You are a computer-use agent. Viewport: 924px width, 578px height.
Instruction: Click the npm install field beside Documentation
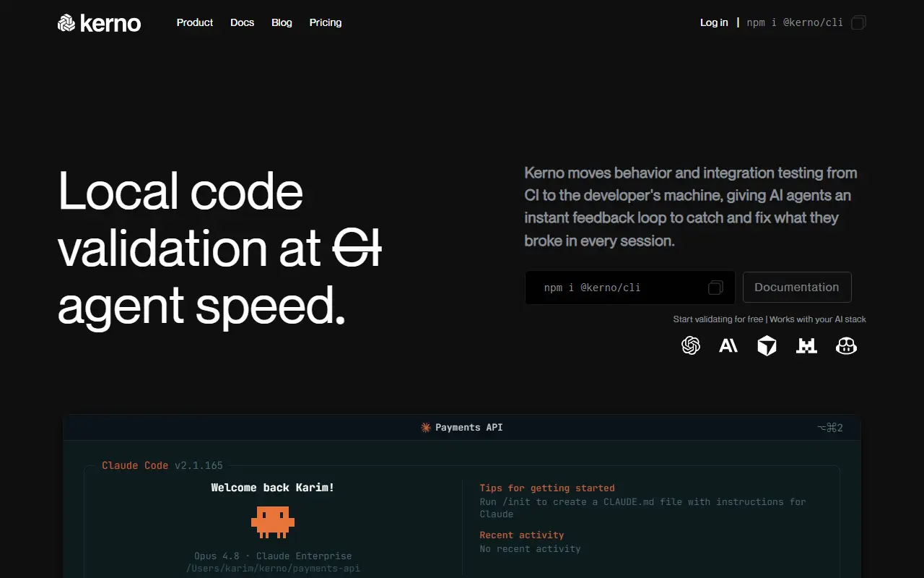click(630, 288)
